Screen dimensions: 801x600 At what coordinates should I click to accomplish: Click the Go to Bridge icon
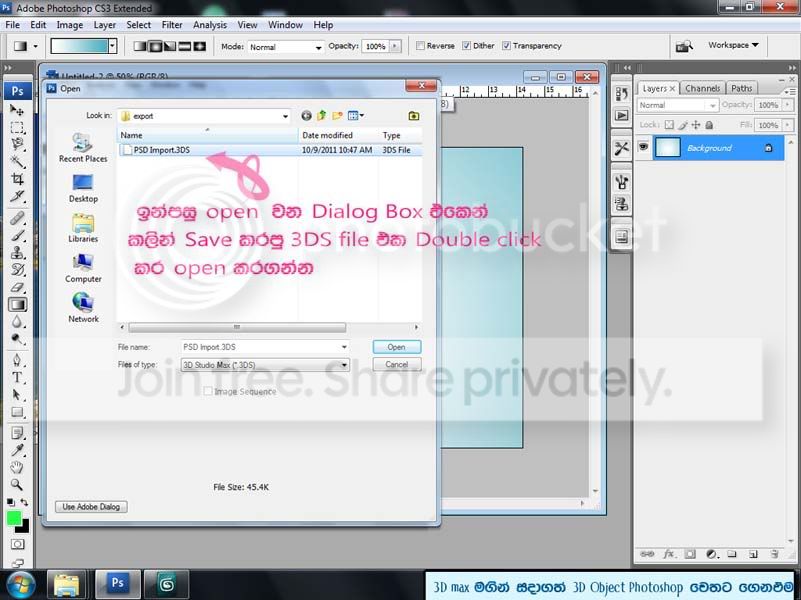click(684, 46)
